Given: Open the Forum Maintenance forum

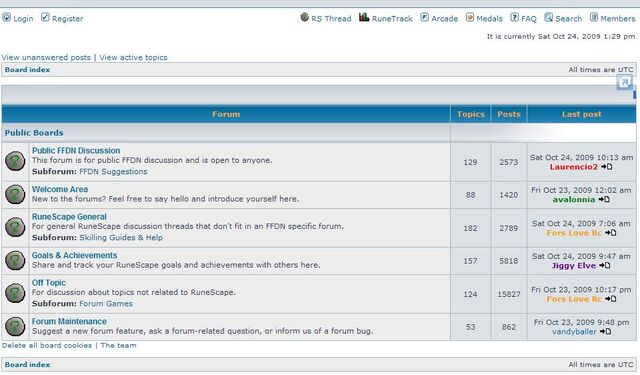Looking at the screenshot, I should (69, 322).
